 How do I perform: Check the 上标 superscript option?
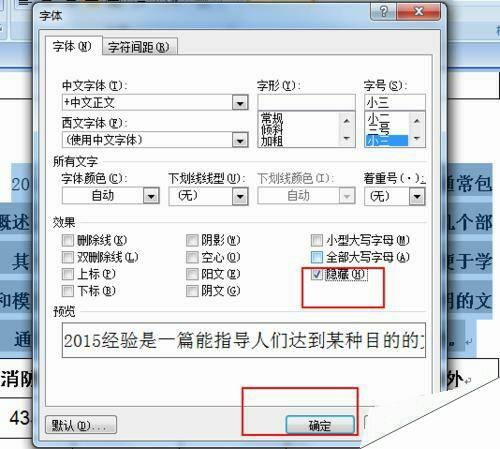[68, 274]
